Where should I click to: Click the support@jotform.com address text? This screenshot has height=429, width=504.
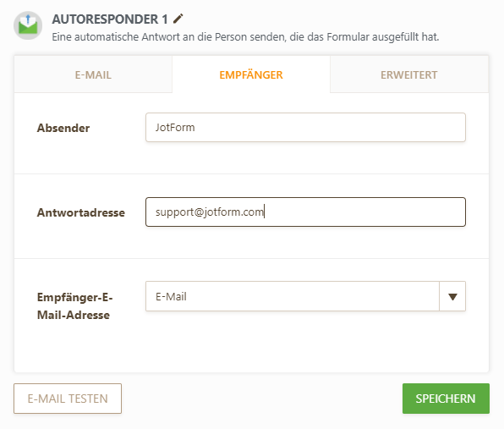(210, 212)
